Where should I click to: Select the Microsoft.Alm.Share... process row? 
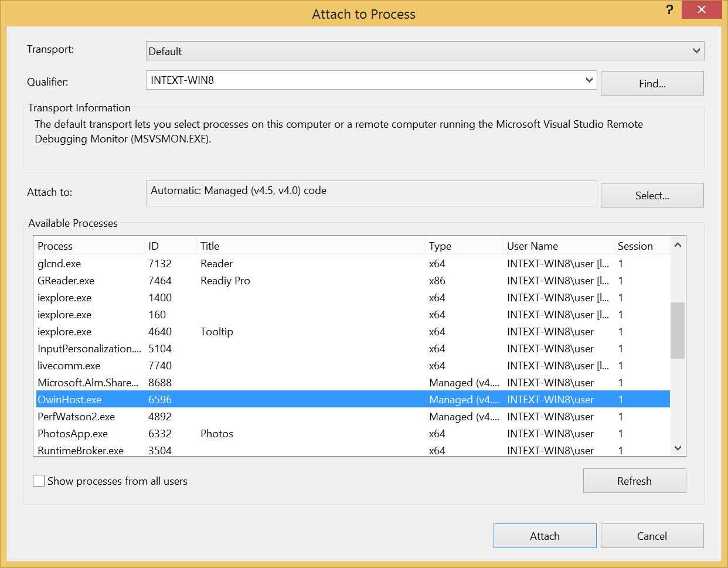click(x=352, y=383)
